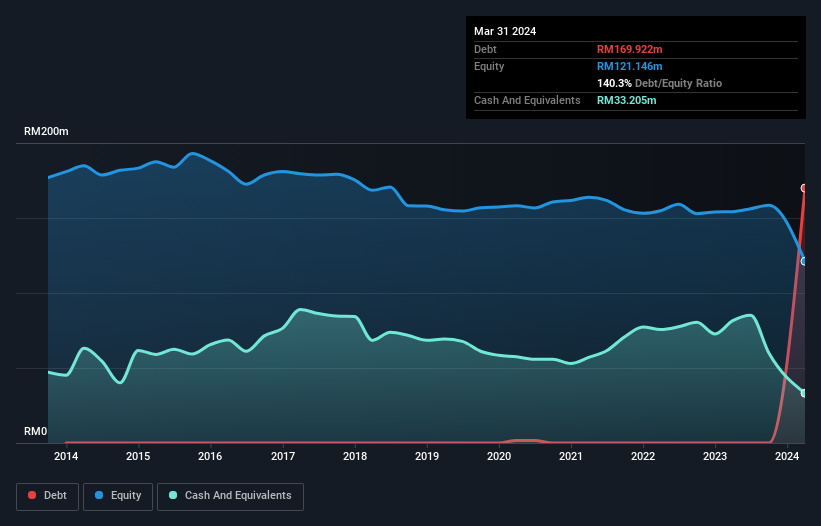821x526 pixels.
Task: Click the Mar 31 2024 tooltip date
Action: pyautogui.click(x=505, y=31)
